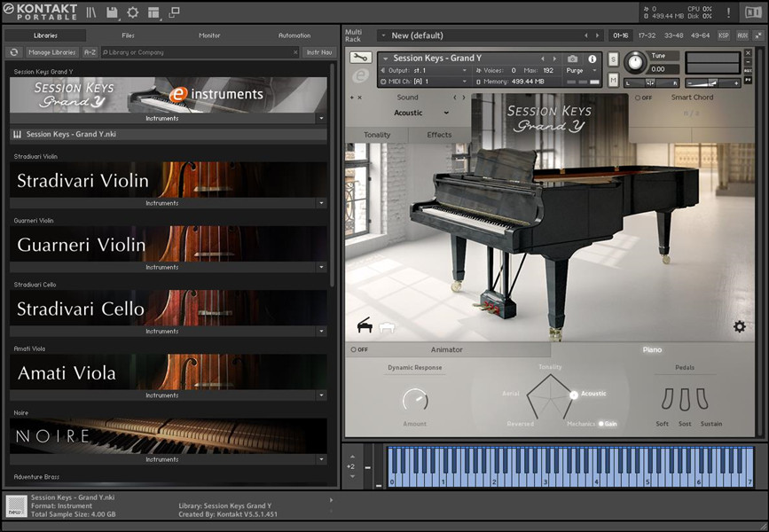Adjust the Dynamic Response Amount knob
Screen dimensions: 769x532
pyautogui.click(x=414, y=400)
